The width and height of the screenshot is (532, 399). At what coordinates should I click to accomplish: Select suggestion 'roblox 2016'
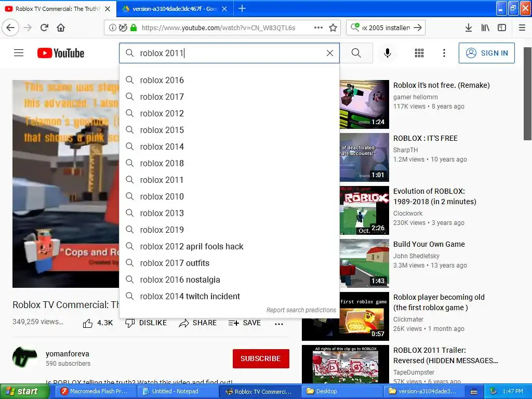pos(229,80)
